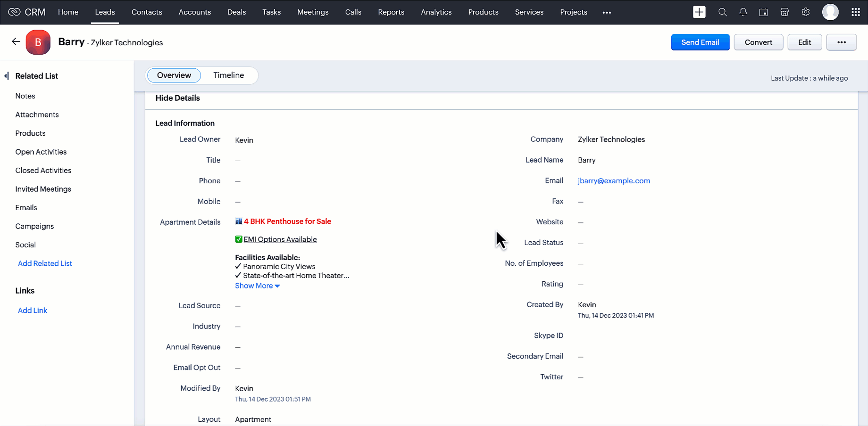Collapse the Related List sidebar
868x426 pixels.
(7, 76)
